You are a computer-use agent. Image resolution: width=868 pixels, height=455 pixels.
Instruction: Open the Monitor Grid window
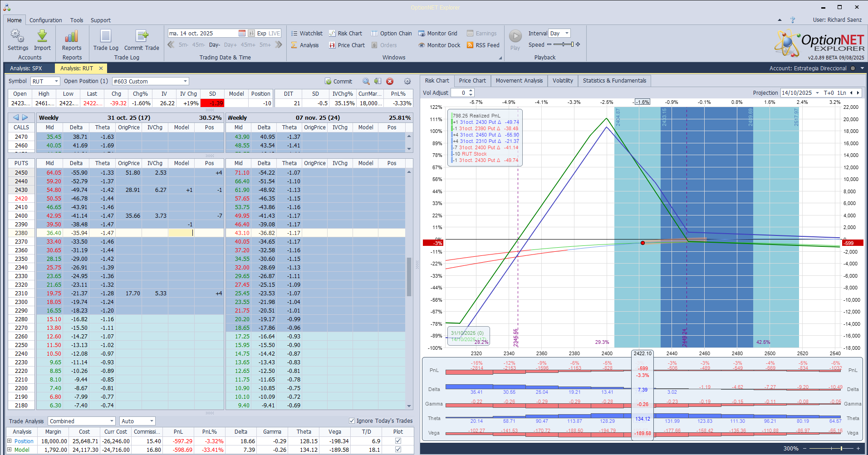[437, 33]
